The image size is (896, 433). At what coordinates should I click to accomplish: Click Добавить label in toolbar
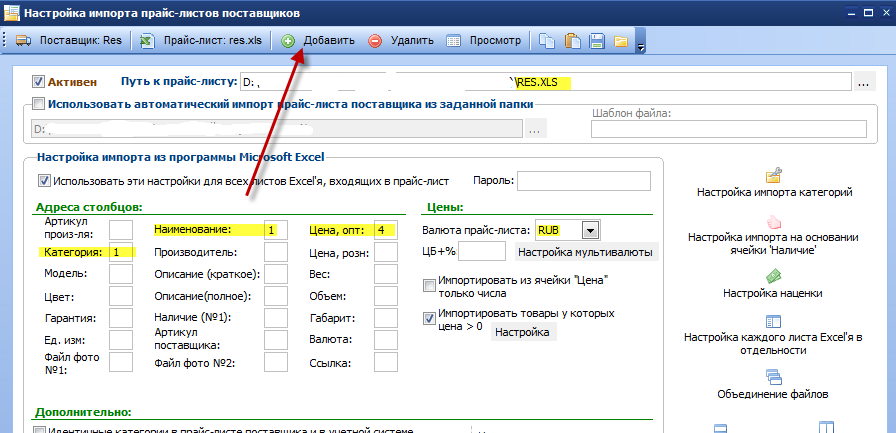[329, 41]
